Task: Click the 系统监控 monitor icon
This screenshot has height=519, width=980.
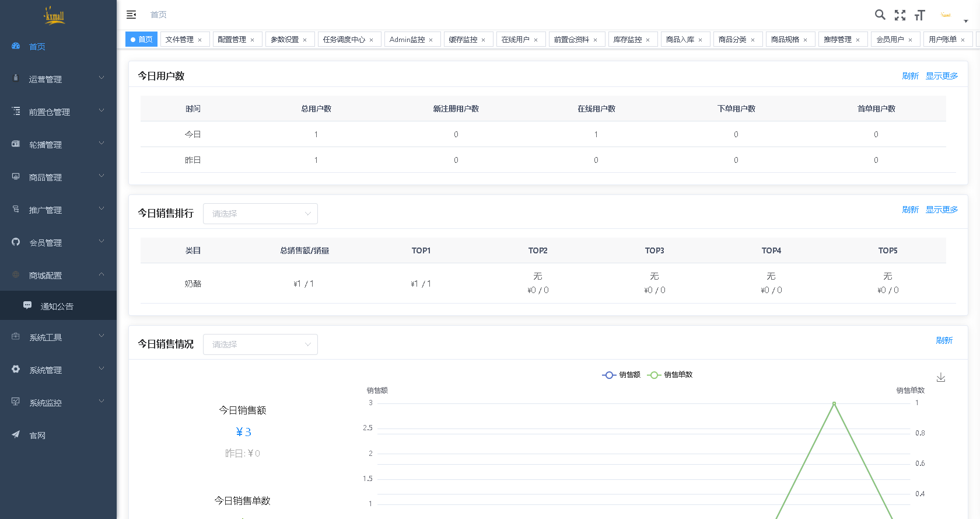Action: click(16, 402)
